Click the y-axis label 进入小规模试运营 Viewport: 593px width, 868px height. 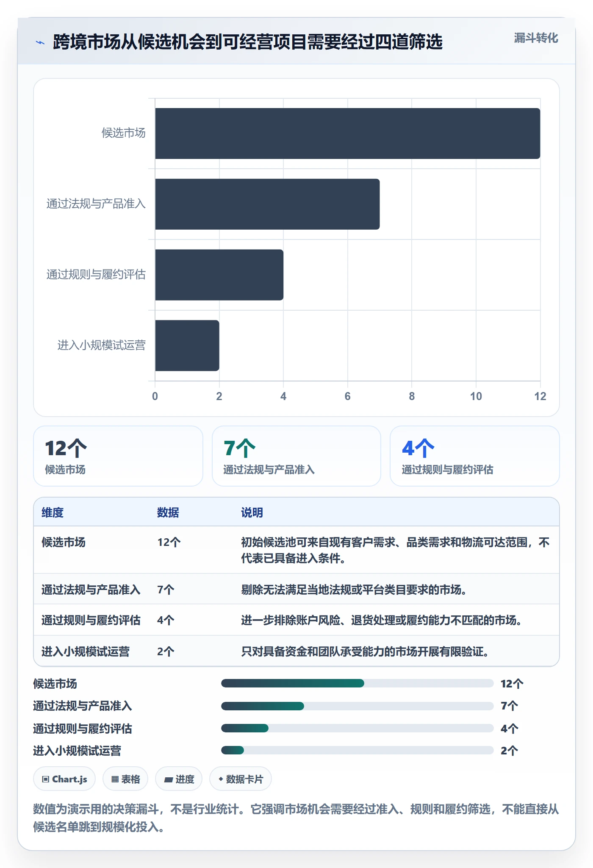tap(101, 345)
